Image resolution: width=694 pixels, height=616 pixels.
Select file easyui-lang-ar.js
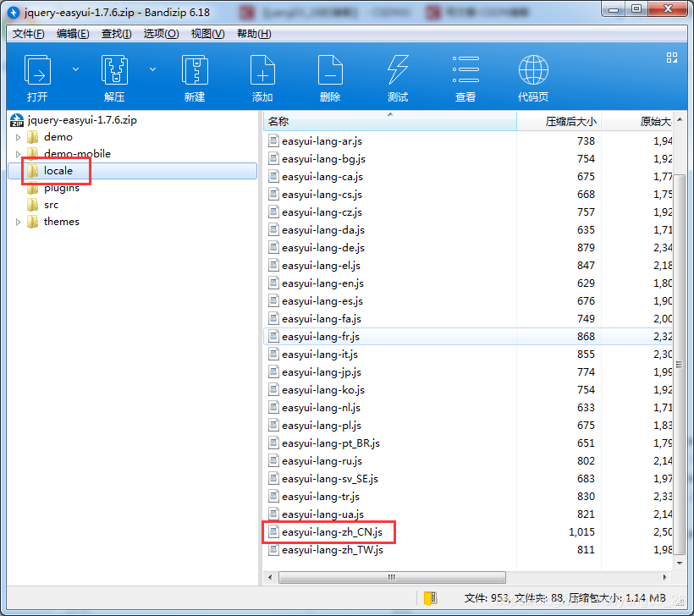(322, 141)
